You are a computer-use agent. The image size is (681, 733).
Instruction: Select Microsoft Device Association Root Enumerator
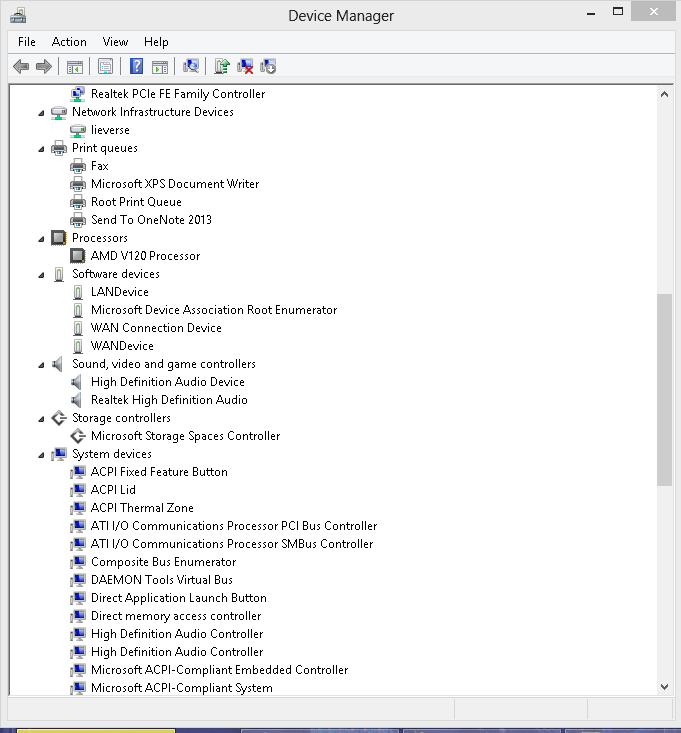214,310
